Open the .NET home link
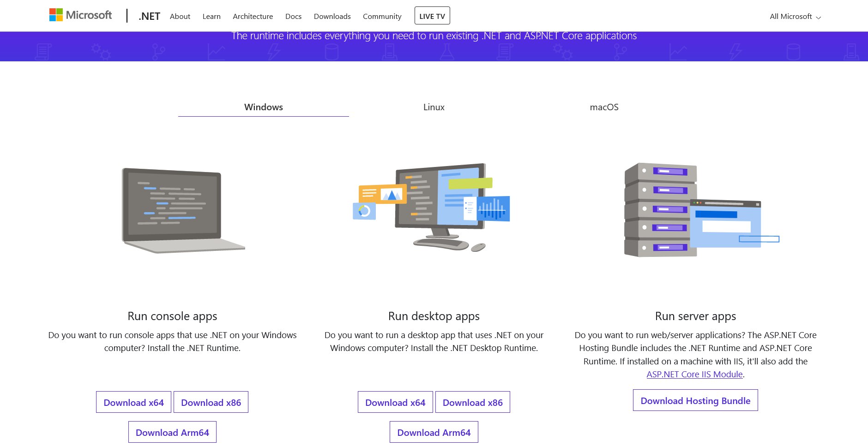868x446 pixels. (x=149, y=16)
